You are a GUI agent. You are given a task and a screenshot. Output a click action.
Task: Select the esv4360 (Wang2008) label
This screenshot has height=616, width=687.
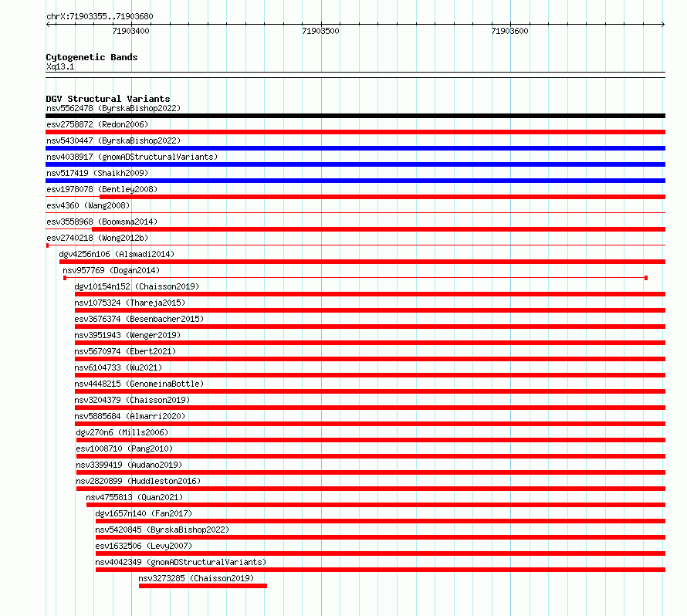tap(88, 205)
